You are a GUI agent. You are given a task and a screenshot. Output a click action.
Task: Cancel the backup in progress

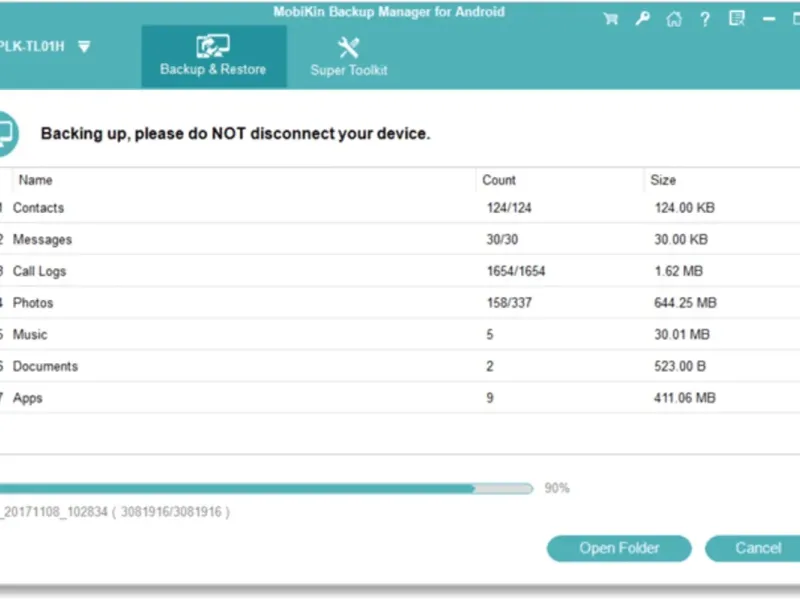coord(755,548)
